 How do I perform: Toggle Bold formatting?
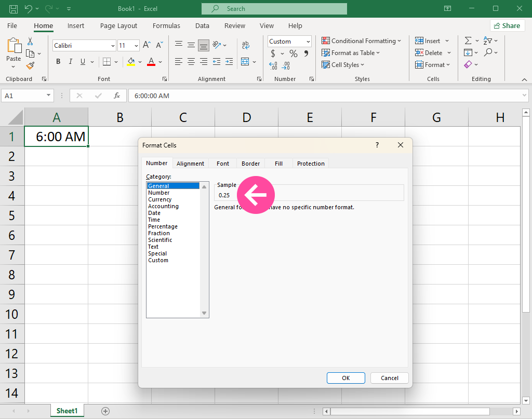(58, 62)
